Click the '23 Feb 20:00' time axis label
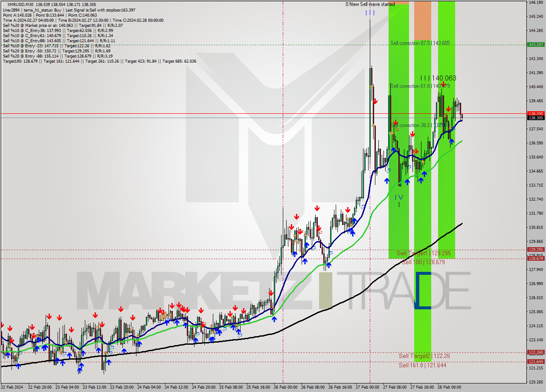546x392 pixels. tap(122, 387)
